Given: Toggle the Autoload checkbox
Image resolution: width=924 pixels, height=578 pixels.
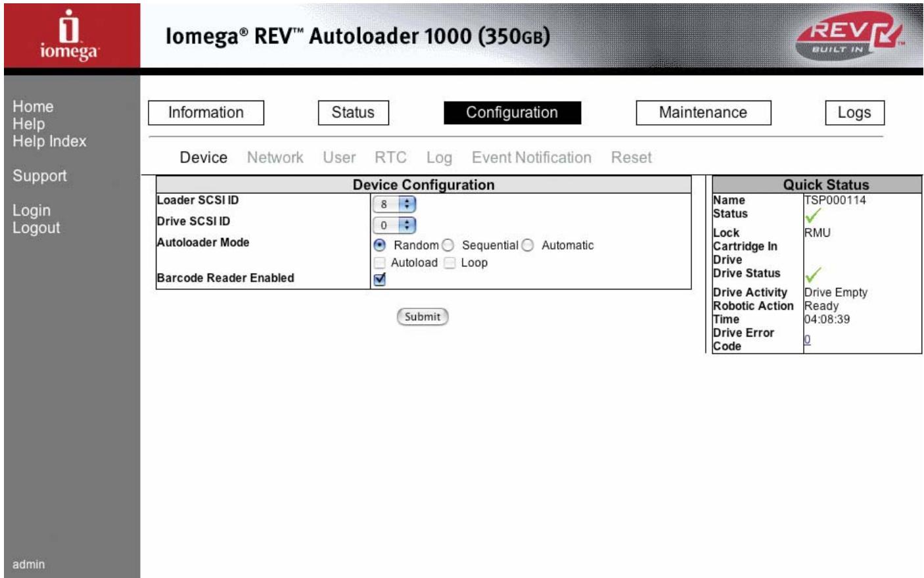Looking at the screenshot, I should pos(379,263).
